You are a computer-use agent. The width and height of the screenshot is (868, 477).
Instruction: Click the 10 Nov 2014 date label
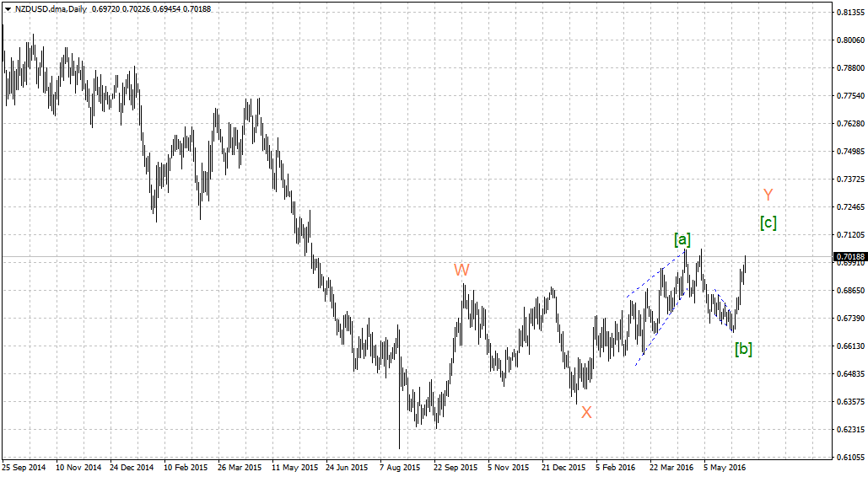click(78, 468)
